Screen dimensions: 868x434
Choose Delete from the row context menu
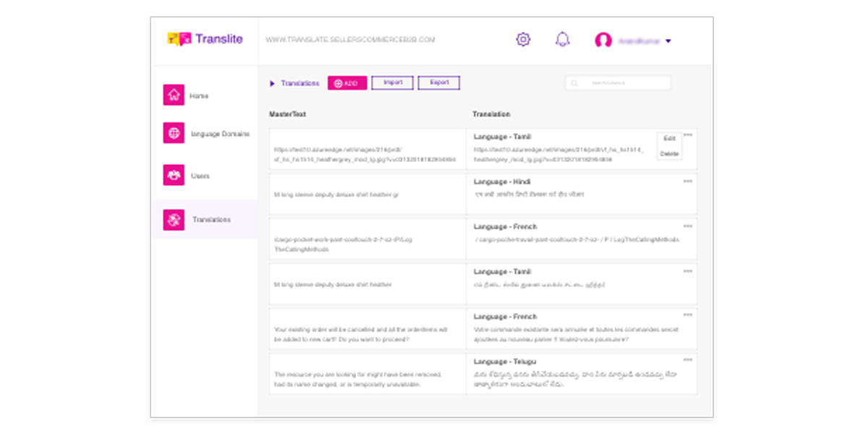pos(669,153)
